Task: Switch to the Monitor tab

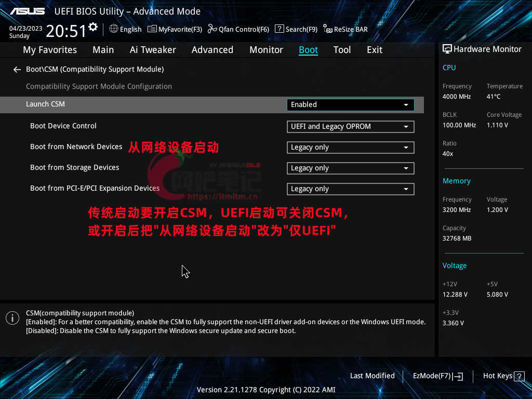Action: pyautogui.click(x=267, y=50)
